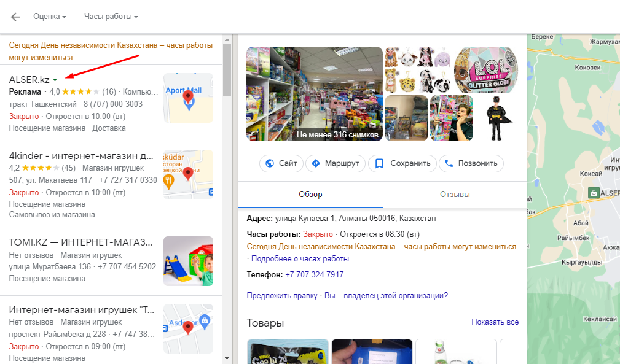
Task: Click the Предложить правку link
Action: pos(282,296)
